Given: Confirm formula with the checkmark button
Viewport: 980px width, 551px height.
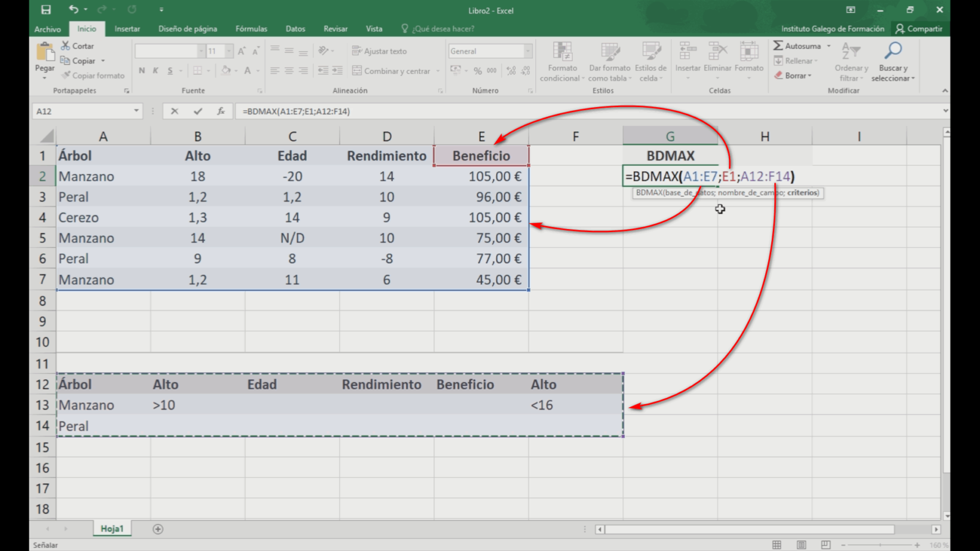Looking at the screenshot, I should tap(197, 111).
